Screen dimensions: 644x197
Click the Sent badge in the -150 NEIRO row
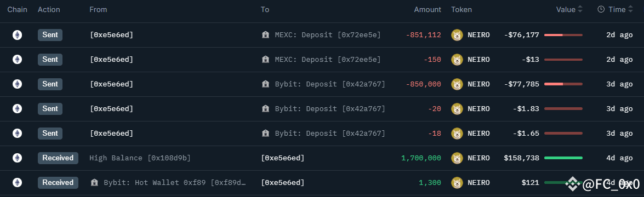(50, 60)
